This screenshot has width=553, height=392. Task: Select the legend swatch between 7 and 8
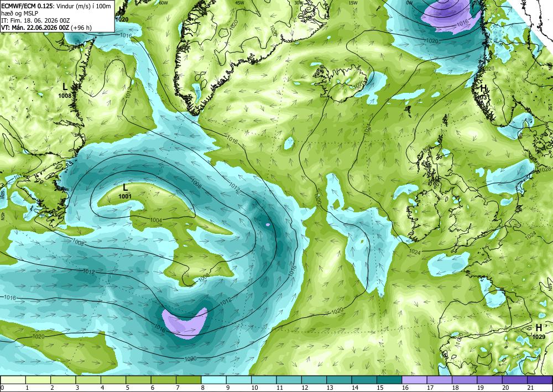(x=189, y=380)
